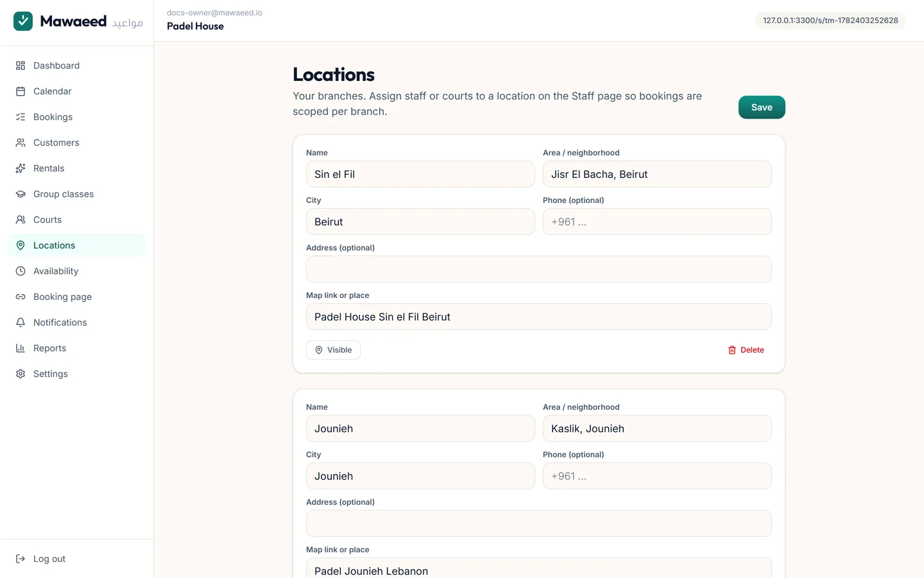Click the Settings gear icon
The width and height of the screenshot is (924, 578).
point(21,374)
